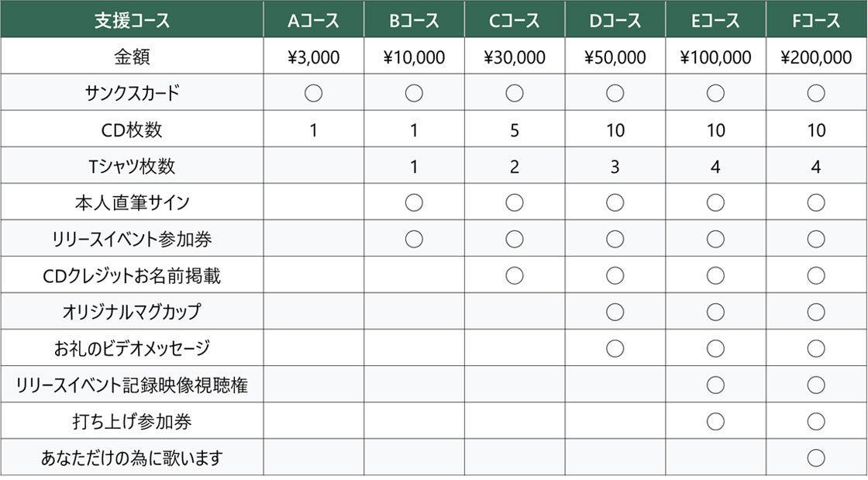Select the リリースイベント参加券 circle under Bコース

(x=414, y=239)
